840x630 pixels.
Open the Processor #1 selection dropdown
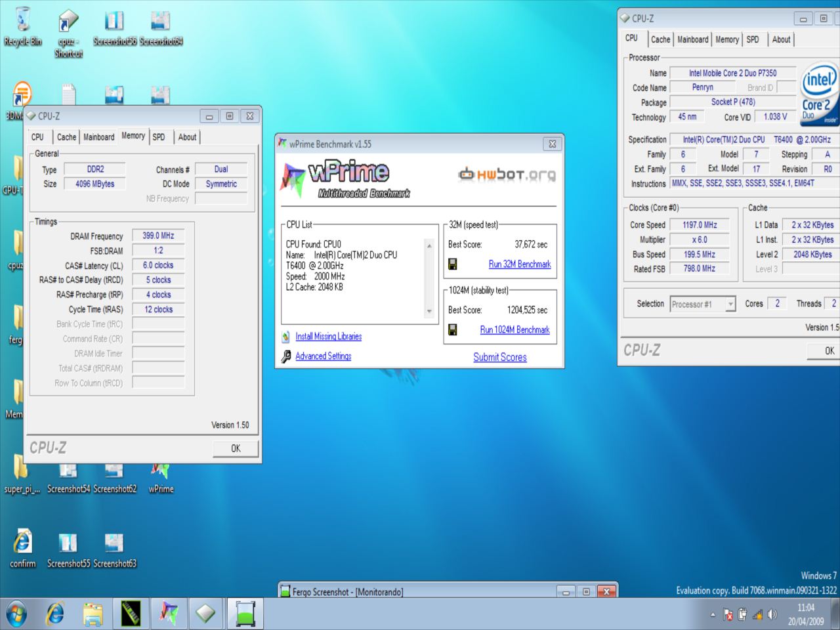(x=703, y=304)
